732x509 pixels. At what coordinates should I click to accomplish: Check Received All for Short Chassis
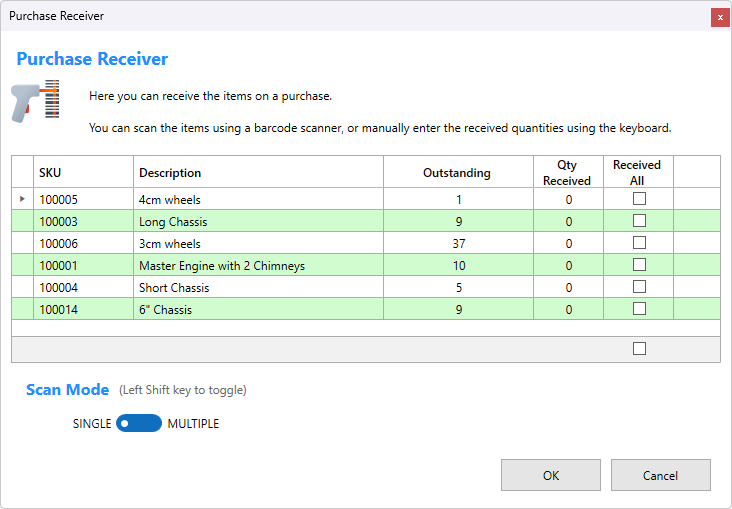pos(639,287)
